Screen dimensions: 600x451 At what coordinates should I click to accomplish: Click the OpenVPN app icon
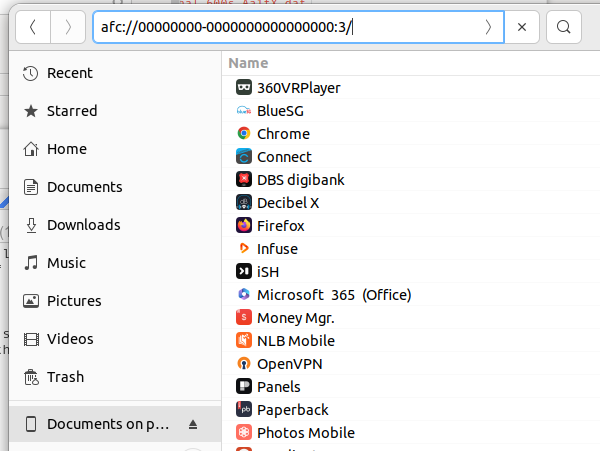[x=244, y=363]
